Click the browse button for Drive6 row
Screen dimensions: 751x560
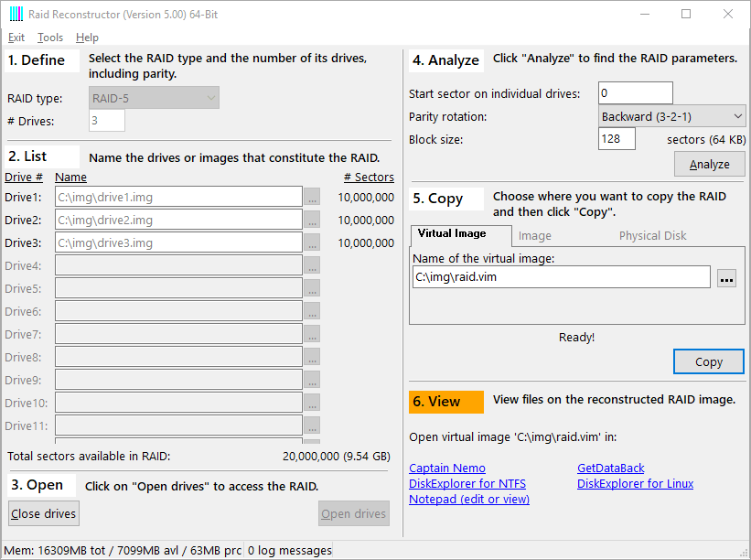[x=312, y=311]
